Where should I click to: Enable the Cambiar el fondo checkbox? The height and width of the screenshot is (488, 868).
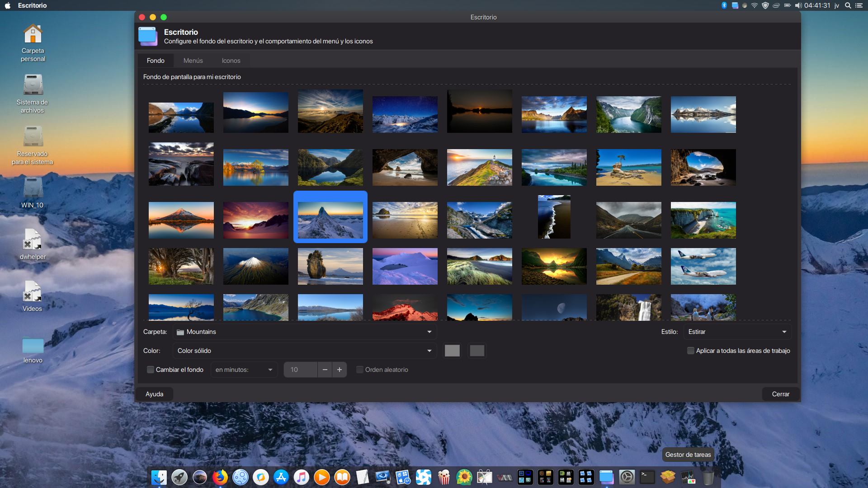151,370
